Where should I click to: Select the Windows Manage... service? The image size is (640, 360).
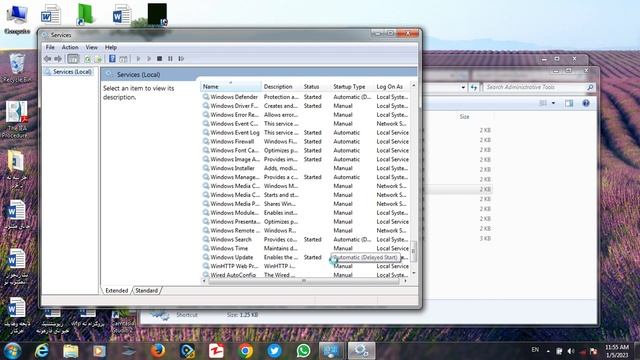click(x=234, y=177)
